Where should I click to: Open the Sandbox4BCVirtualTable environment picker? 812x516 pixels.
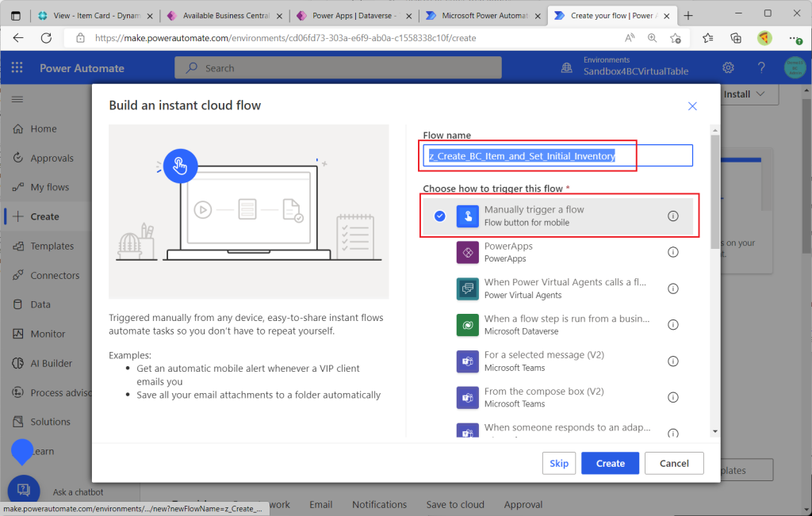pos(635,71)
